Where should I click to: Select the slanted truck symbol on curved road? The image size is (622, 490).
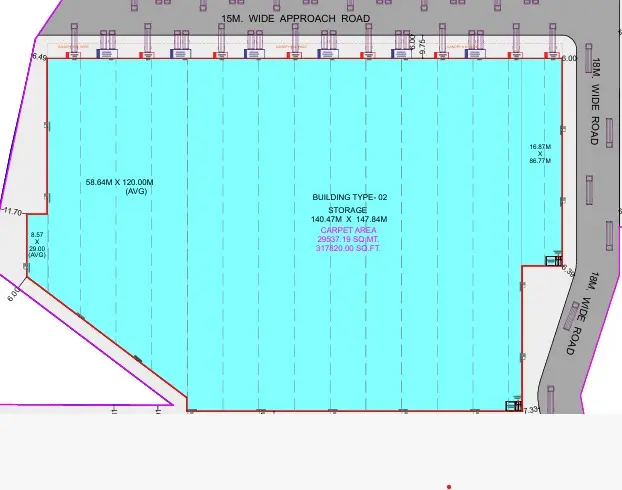pyautogui.click(x=571, y=316)
